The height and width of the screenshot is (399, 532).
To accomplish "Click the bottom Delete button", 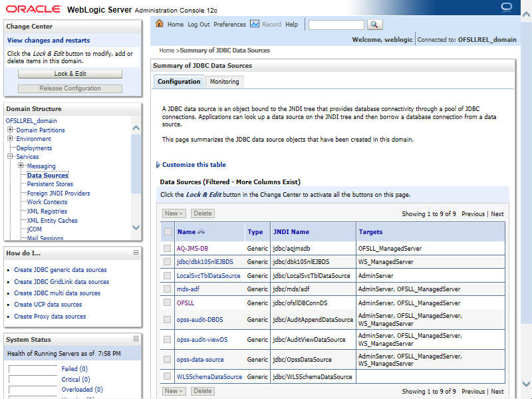I will 203,391.
